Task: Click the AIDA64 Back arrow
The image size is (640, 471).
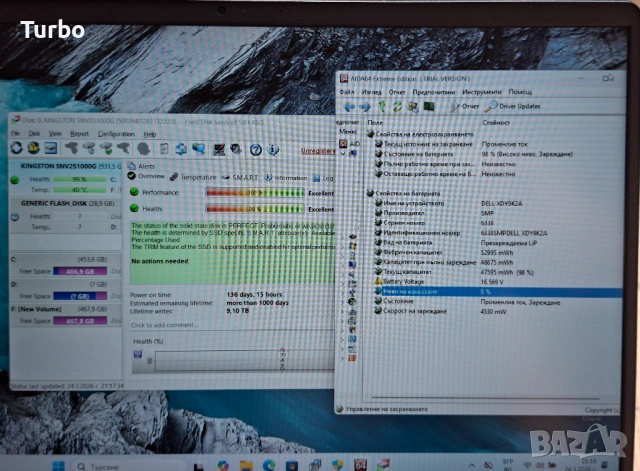Action: [x=349, y=107]
